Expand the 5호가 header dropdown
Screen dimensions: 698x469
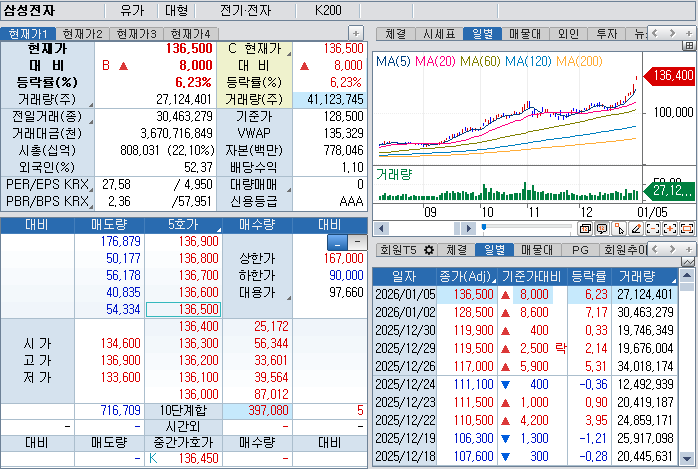219,230
